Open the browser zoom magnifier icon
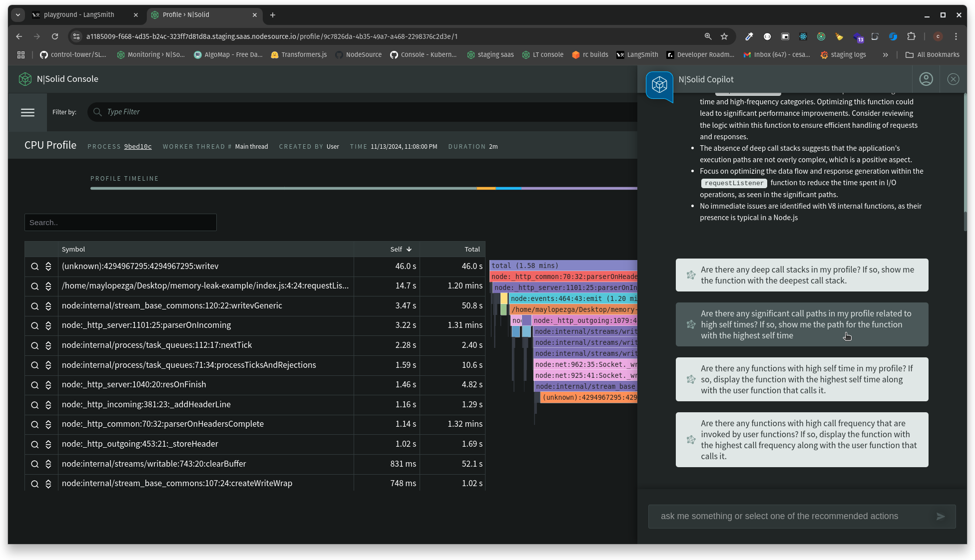975x560 pixels. click(708, 36)
